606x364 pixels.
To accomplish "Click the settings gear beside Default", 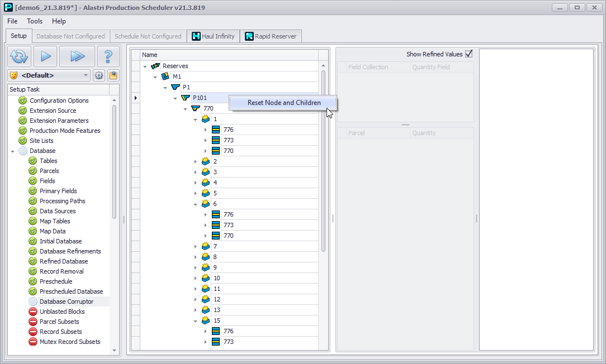I will pyautogui.click(x=99, y=75).
